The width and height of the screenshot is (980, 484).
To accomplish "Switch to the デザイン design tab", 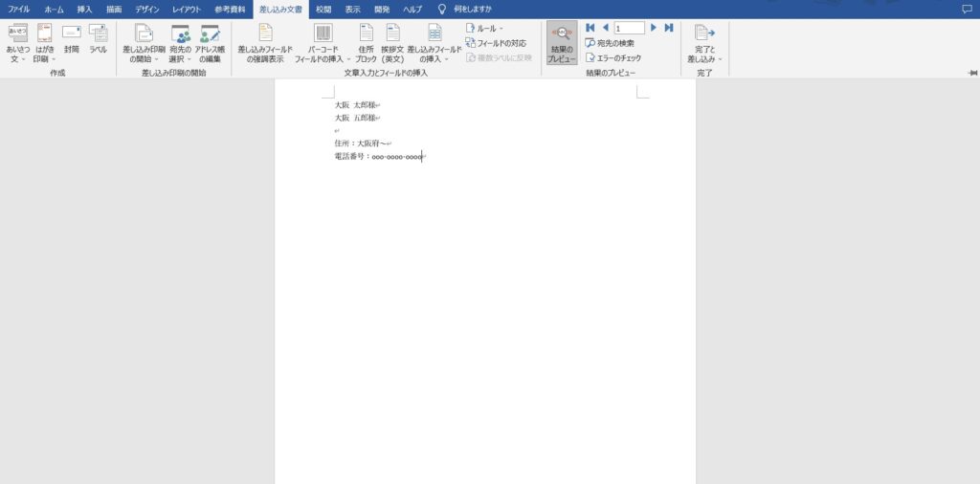I will coord(146,10).
